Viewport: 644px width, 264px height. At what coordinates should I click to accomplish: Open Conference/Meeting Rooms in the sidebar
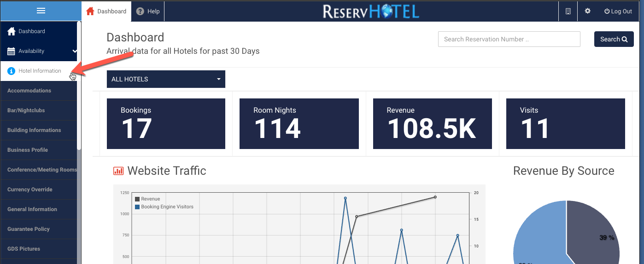pyautogui.click(x=39, y=170)
